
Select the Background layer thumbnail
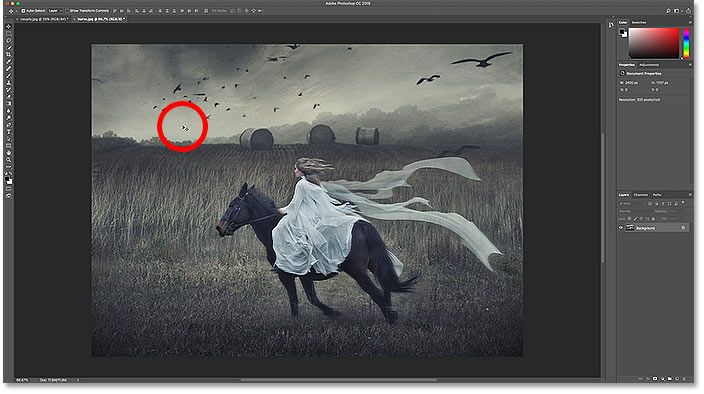[630, 228]
